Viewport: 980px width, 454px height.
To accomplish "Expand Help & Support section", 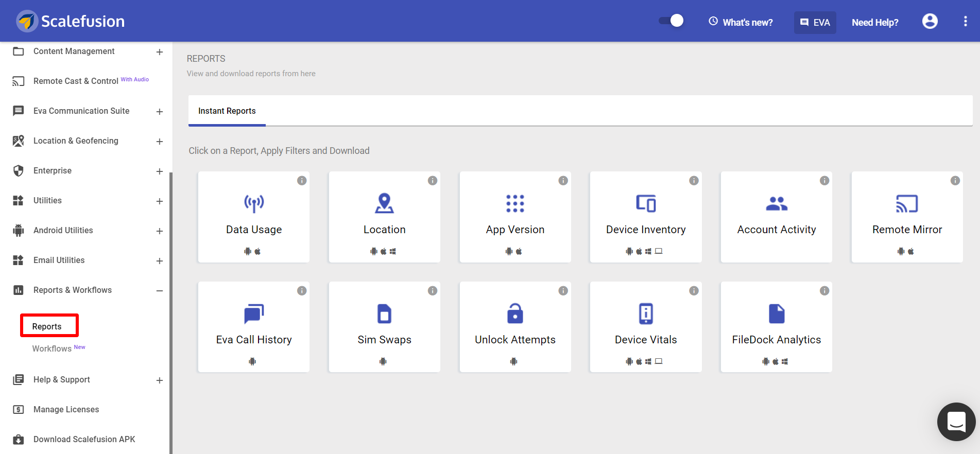I will click(x=160, y=380).
